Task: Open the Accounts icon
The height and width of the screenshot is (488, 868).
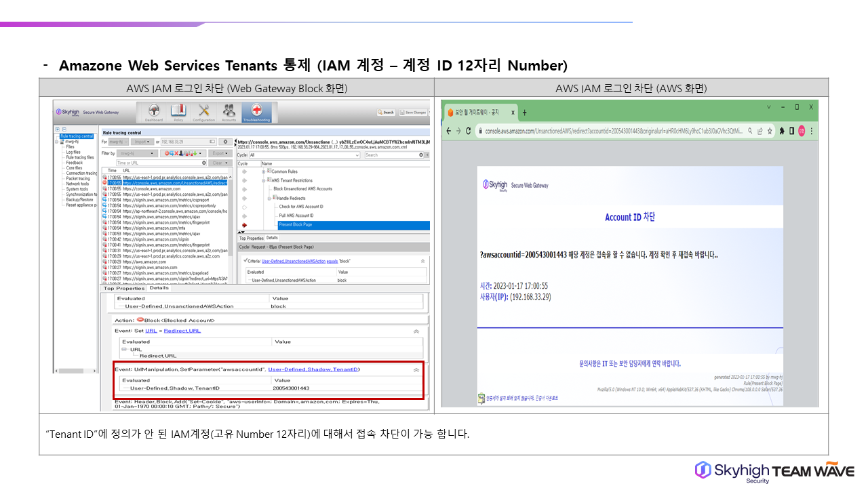Action: (x=229, y=112)
